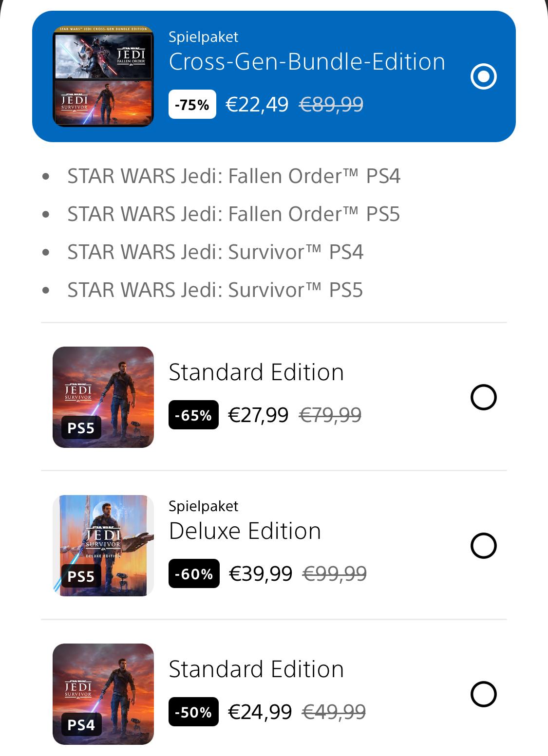Screen dimensions: 548x756
Task: Click the -75% discount badge
Action: pyautogui.click(x=192, y=105)
